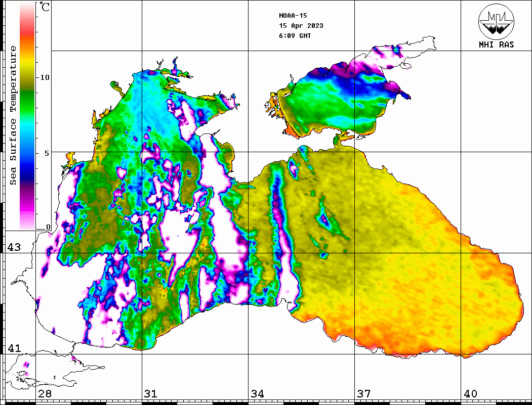Click the longitude label "31"
The width and height of the screenshot is (532, 405).
(x=151, y=394)
